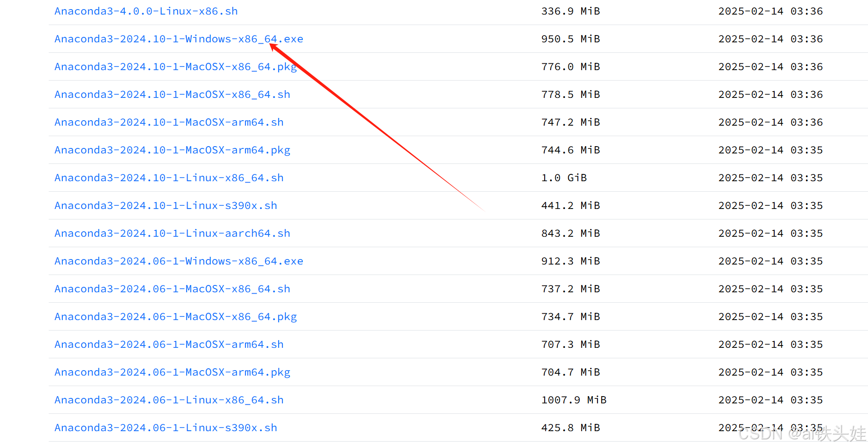
Task: Select the 707.3 MiB size value
Action: [571, 345]
